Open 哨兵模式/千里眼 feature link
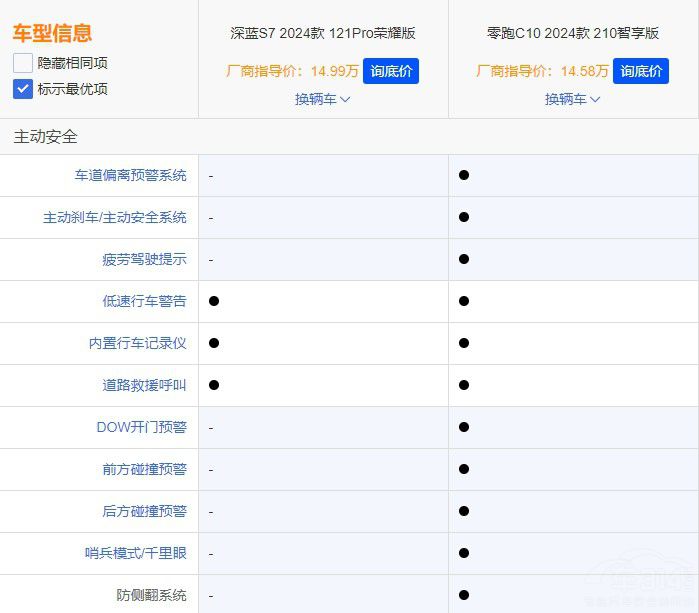 click(x=135, y=553)
